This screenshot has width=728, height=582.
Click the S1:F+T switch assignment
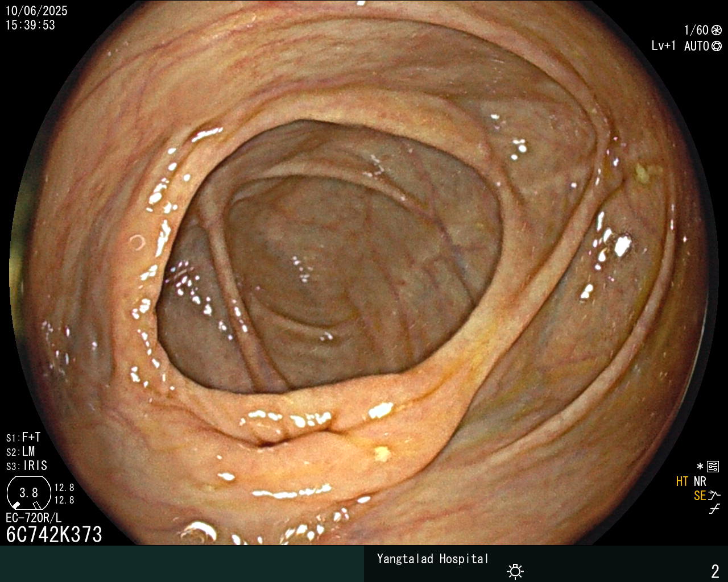(23, 437)
